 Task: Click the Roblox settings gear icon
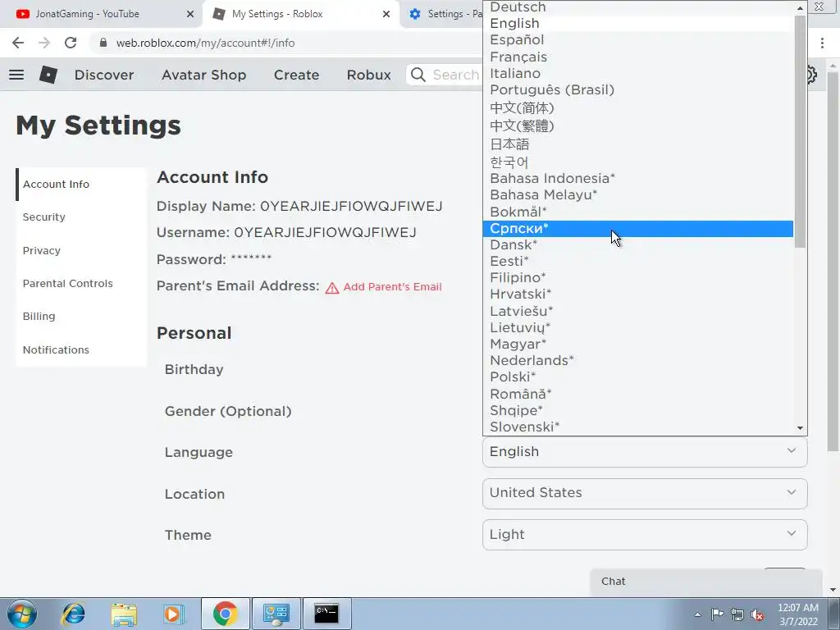coord(811,75)
